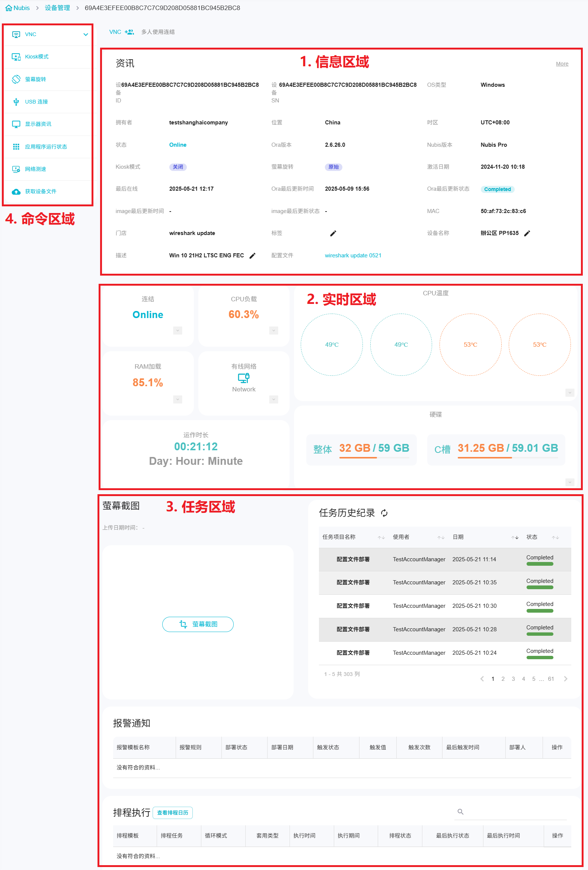Click the Ora Completed status badge
This screenshot has height=870, width=588.
(x=497, y=189)
